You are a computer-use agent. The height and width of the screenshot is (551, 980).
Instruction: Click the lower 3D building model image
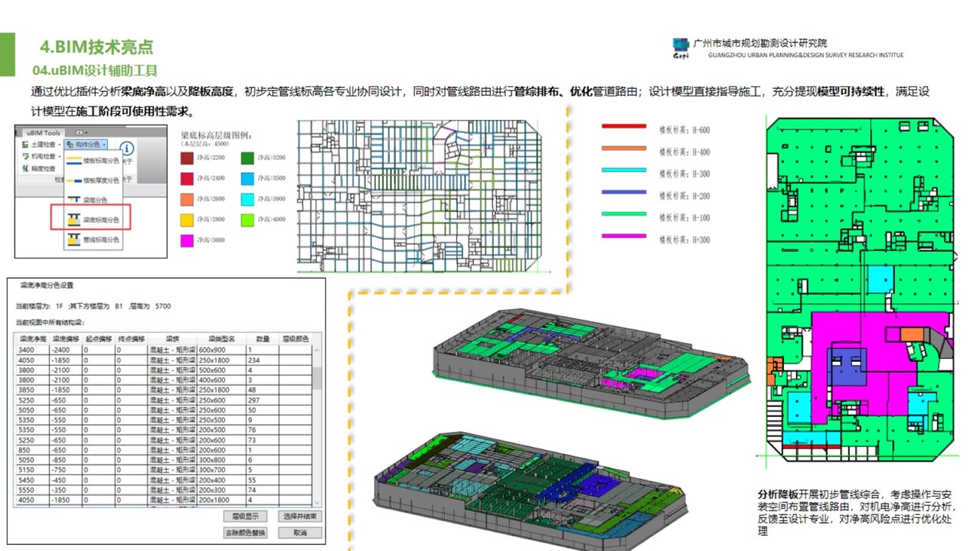click(531, 490)
